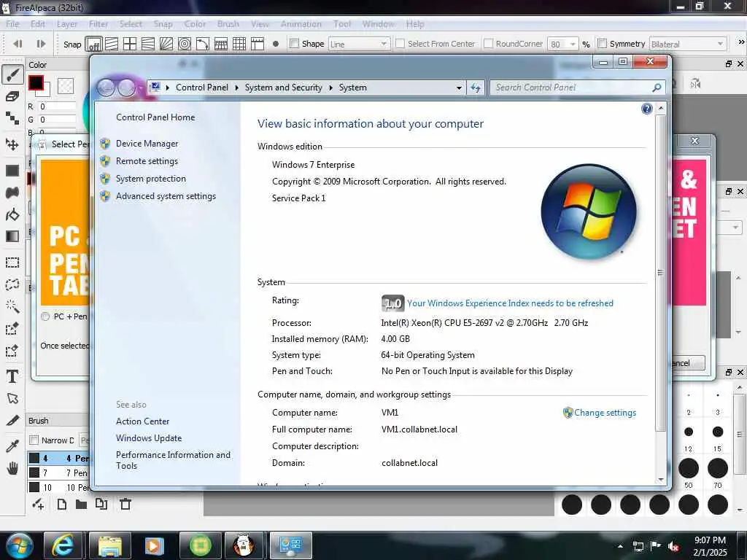This screenshot has height=560, width=747.
Task: Open the Shape Line dropdown
Action: coord(359,44)
